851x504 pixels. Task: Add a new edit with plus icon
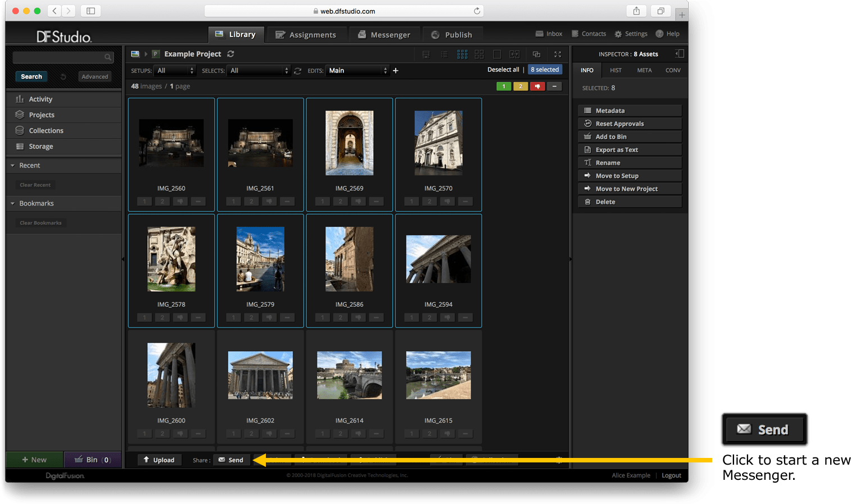click(x=396, y=70)
